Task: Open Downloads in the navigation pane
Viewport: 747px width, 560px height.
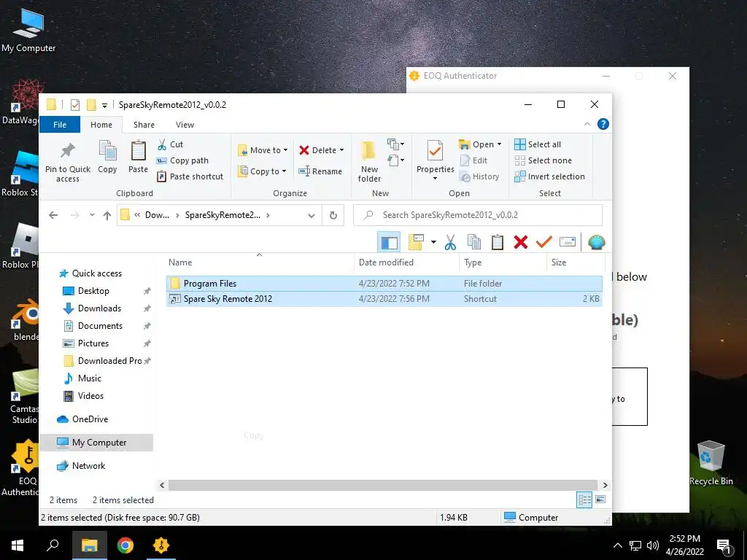Action: point(99,308)
